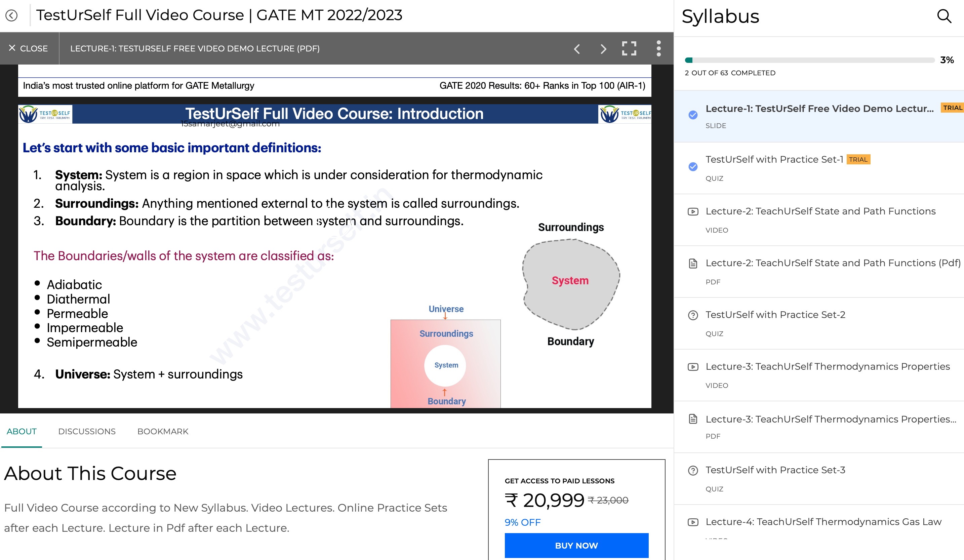Open Lecture-1 TestUrSelf Free Video Demo Lecture

pos(819,116)
